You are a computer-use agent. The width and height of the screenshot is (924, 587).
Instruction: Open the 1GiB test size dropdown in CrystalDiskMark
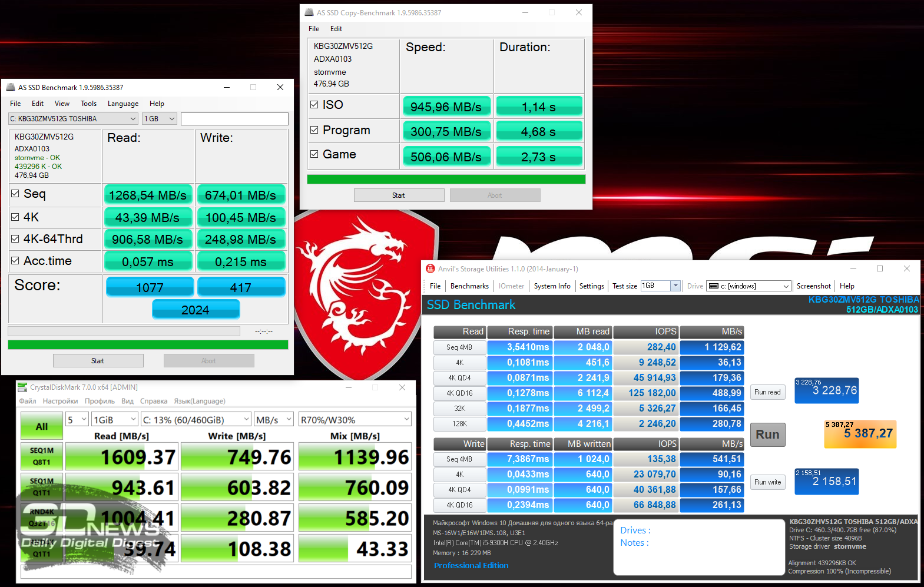[x=115, y=420]
